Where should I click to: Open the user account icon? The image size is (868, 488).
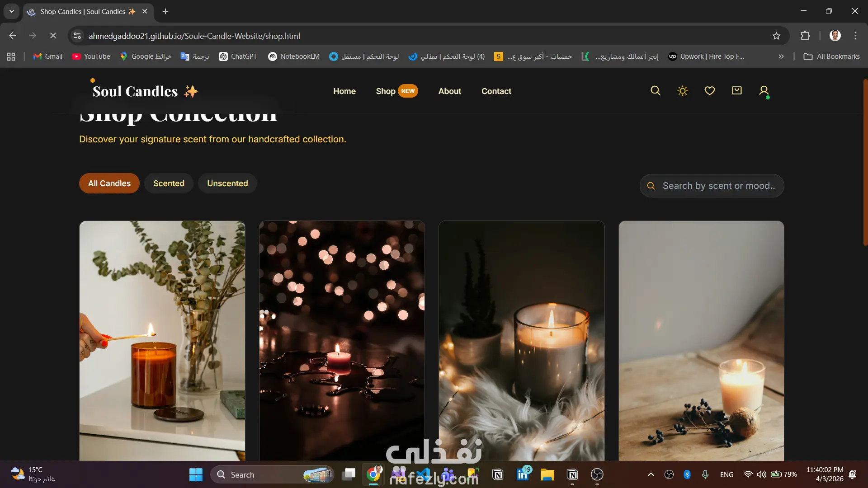[x=764, y=91]
